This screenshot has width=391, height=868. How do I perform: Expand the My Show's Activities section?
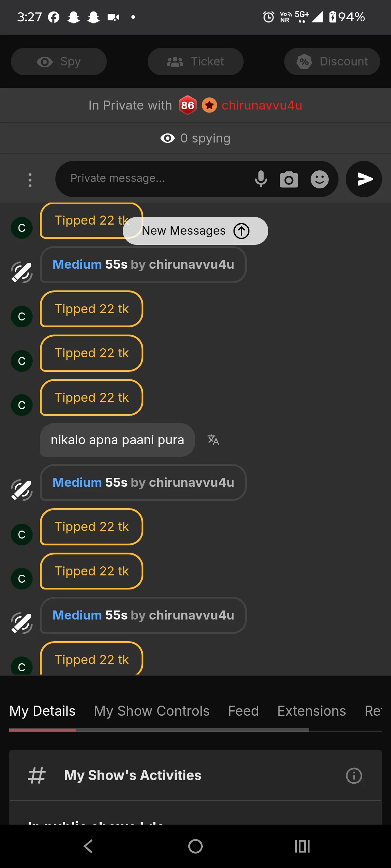click(x=133, y=775)
